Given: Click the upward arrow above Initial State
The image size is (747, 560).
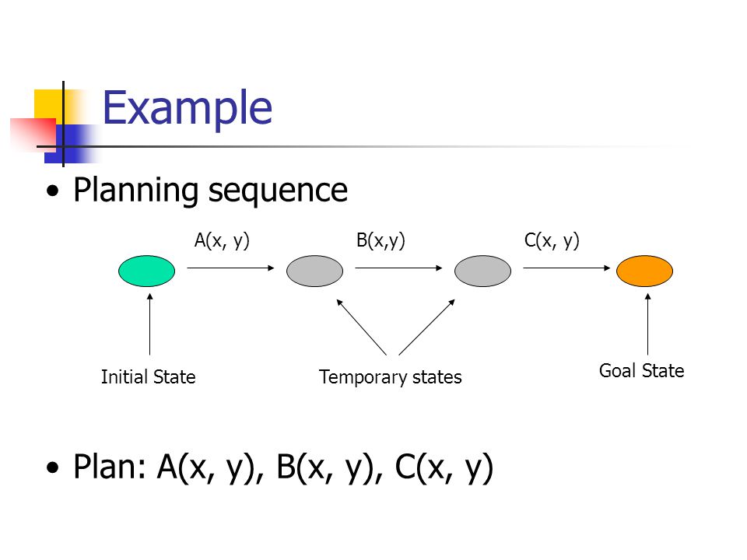Looking at the screenshot, I should click(x=149, y=324).
